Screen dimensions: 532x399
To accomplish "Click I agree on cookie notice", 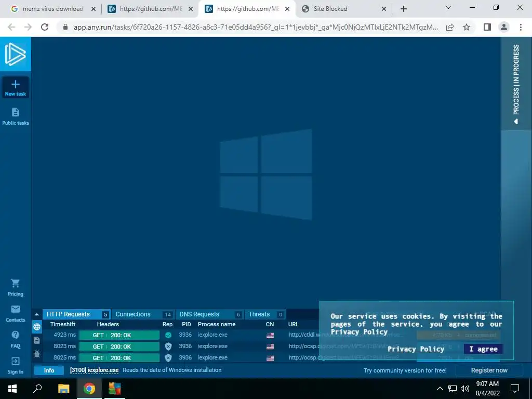I will (x=484, y=349).
